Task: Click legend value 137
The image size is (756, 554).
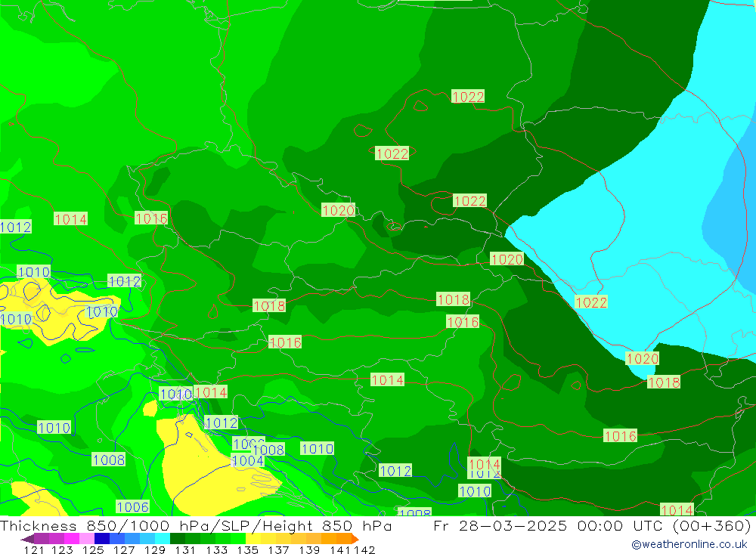Action: pyautogui.click(x=278, y=549)
